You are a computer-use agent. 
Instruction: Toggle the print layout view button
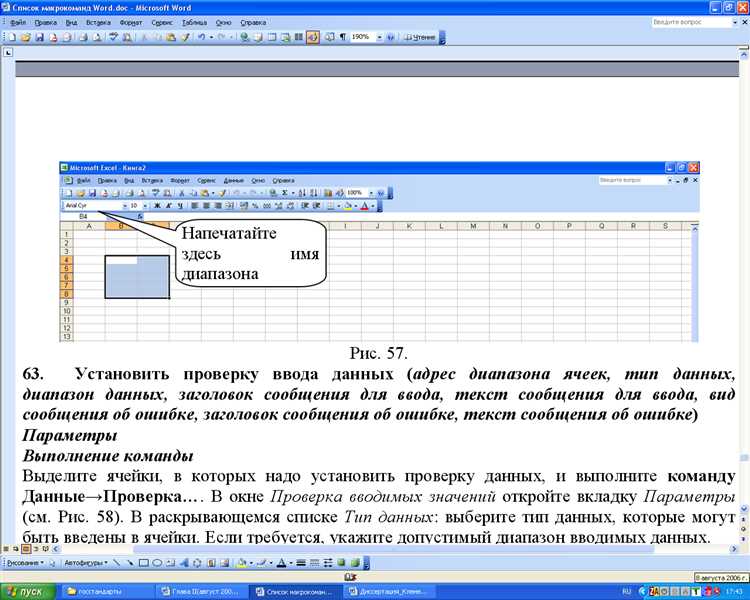26,549
